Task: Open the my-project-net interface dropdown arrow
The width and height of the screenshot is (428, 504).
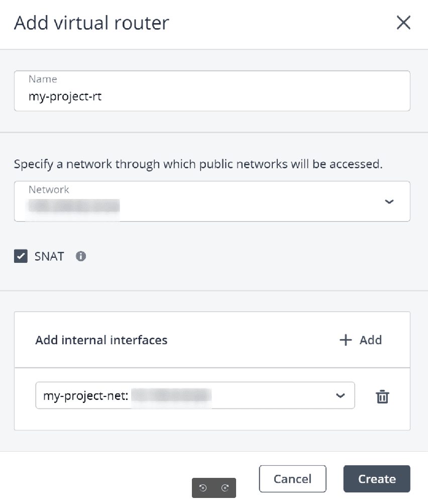Action: click(341, 396)
